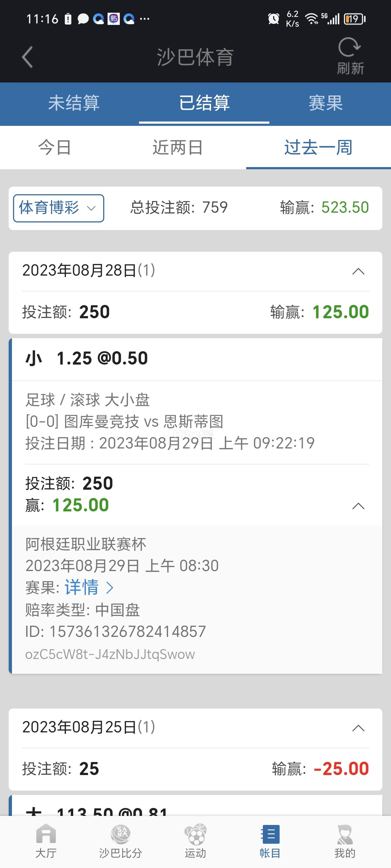Tap the 运动 sports icon
This screenshot has height=868, width=391.
[x=195, y=841]
